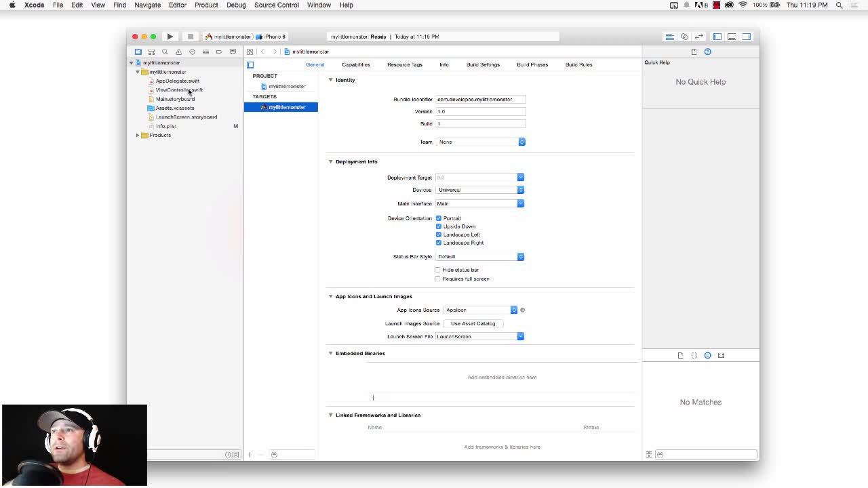Screen dimensions: 868x488
Task: Show the Code Snippet library
Action: coord(694,355)
